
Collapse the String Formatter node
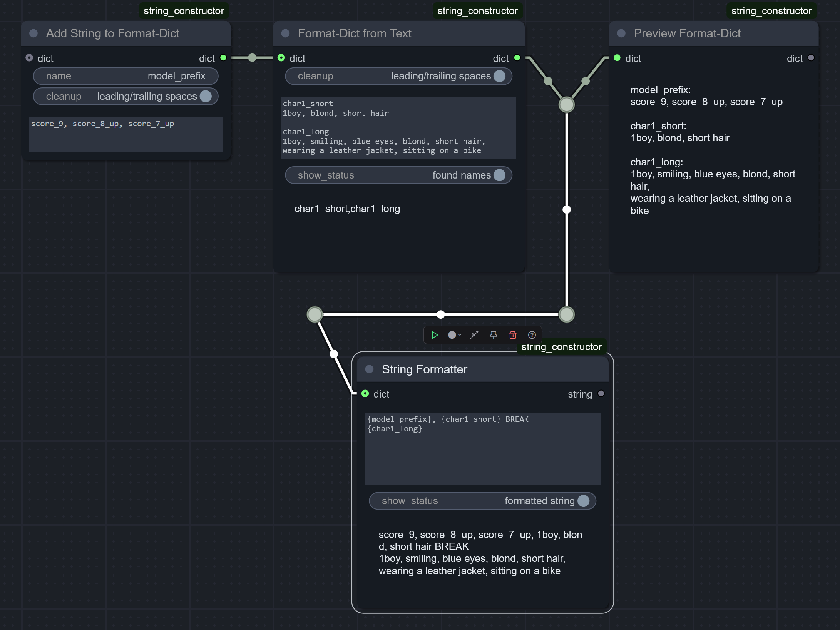coord(370,369)
